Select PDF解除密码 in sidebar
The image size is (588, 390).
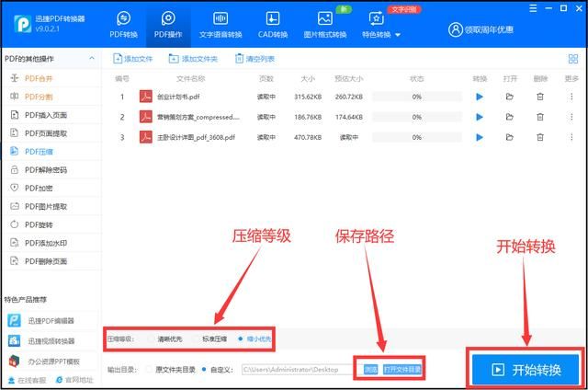(51, 170)
